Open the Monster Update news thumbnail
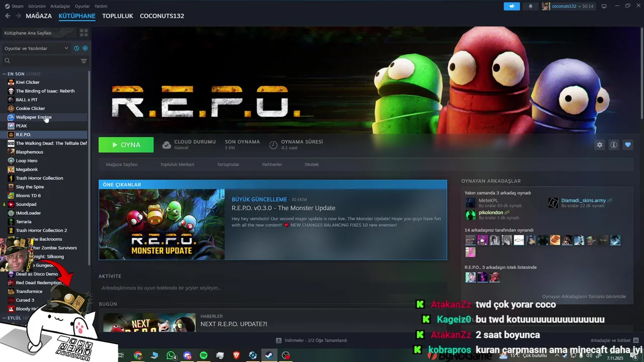The height and width of the screenshot is (362, 644). [x=162, y=225]
